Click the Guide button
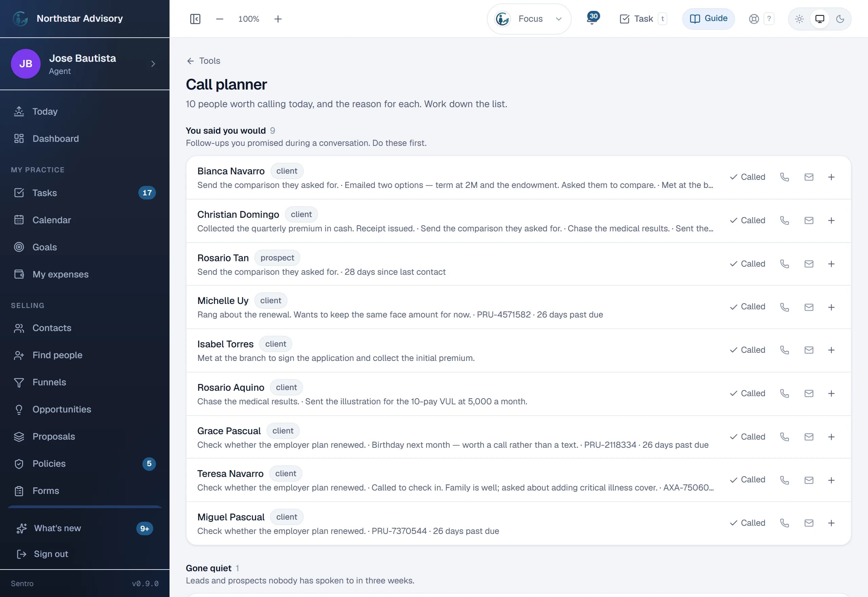The height and width of the screenshot is (597, 868). [708, 19]
